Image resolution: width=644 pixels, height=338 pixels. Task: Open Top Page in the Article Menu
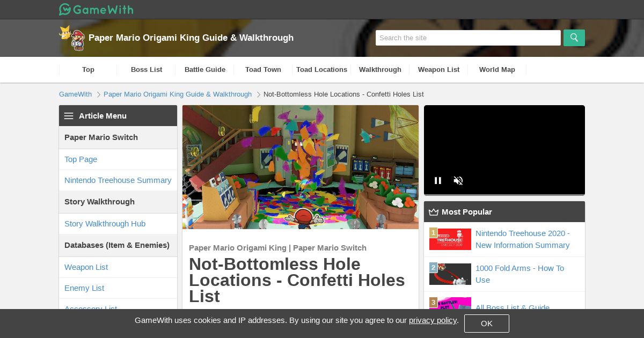point(118,159)
